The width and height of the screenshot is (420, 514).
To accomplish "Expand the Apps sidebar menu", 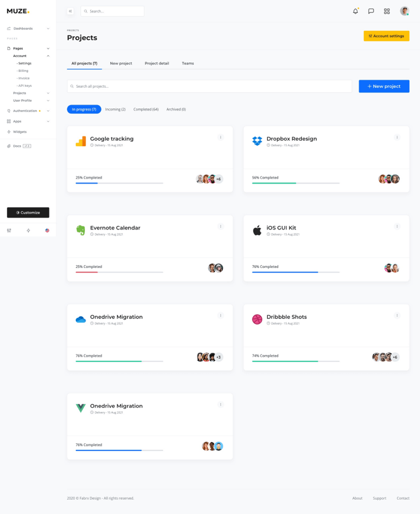I will click(x=28, y=121).
